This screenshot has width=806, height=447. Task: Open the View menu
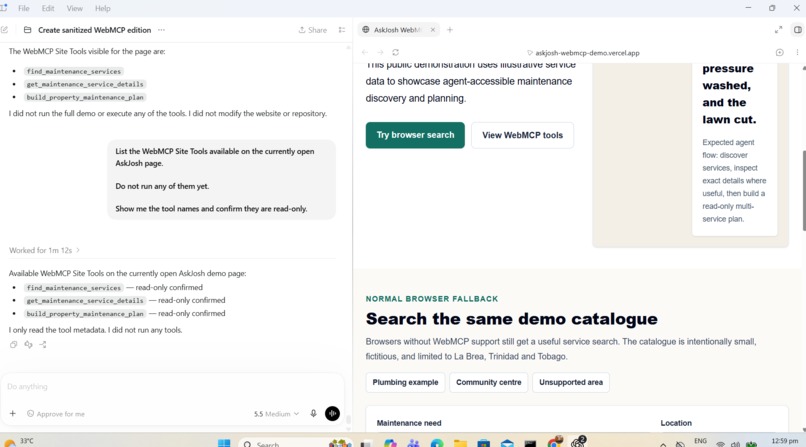click(74, 8)
